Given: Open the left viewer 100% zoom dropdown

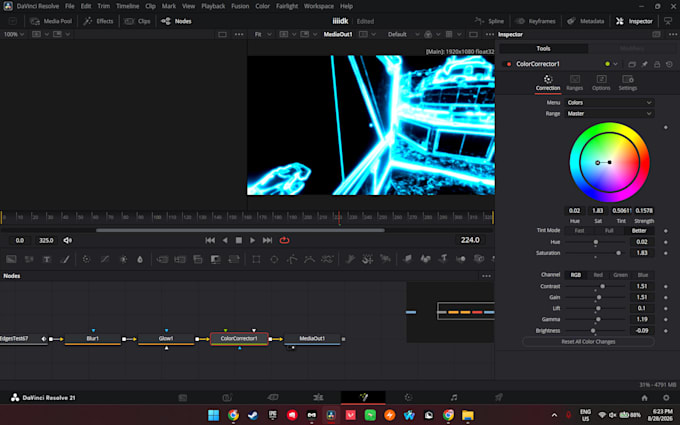Looking at the screenshot, I should pos(14,34).
